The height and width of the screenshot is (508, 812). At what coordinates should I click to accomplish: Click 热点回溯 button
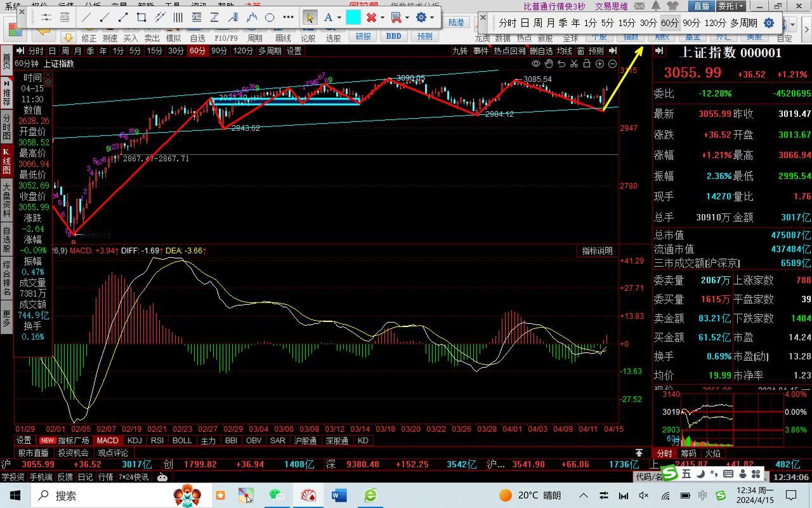510,51
